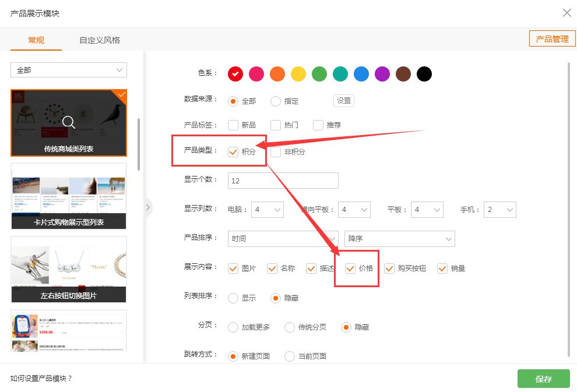Click the green 保存 button
Viewport: 577px width, 392px height.
[x=543, y=379]
